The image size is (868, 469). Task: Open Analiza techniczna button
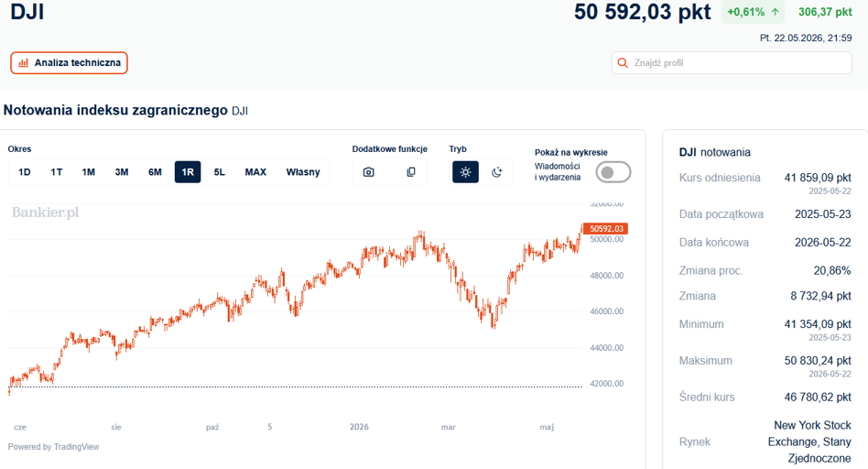click(70, 63)
